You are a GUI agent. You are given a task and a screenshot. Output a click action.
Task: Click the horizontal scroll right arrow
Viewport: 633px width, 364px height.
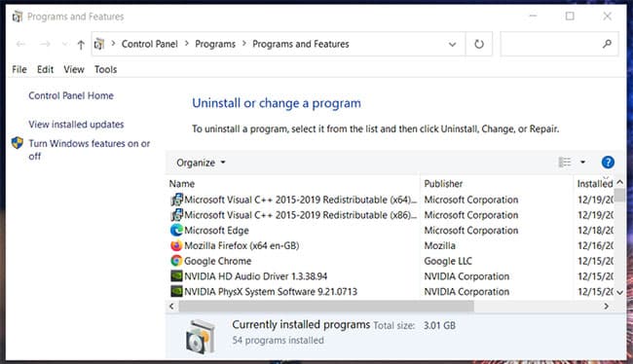pyautogui.click(x=606, y=307)
